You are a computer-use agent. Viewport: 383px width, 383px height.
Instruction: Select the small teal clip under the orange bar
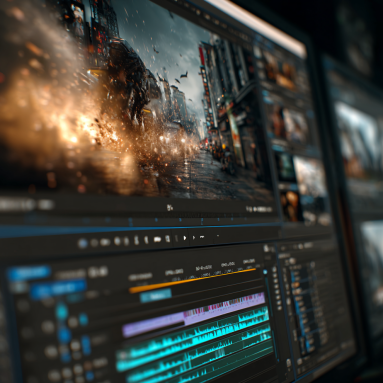156,296
